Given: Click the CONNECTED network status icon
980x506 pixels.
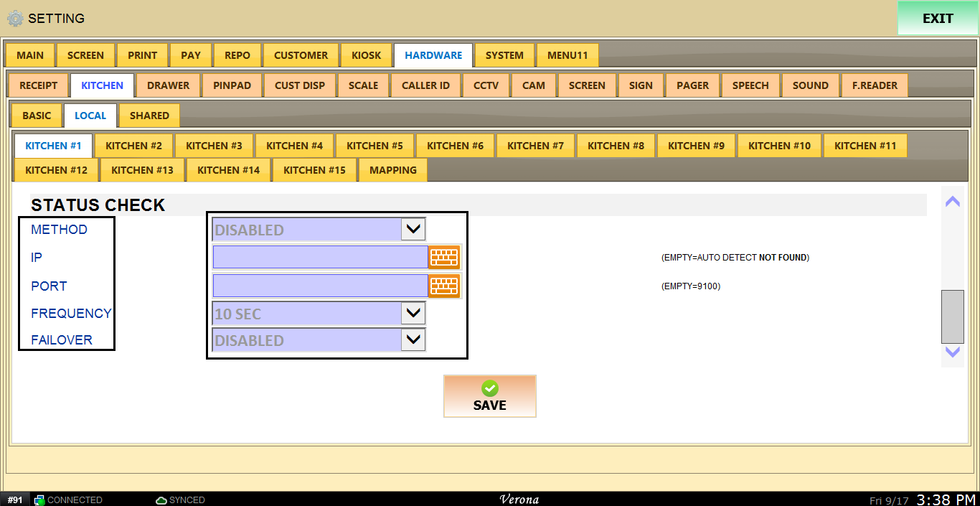Looking at the screenshot, I should pyautogui.click(x=39, y=500).
